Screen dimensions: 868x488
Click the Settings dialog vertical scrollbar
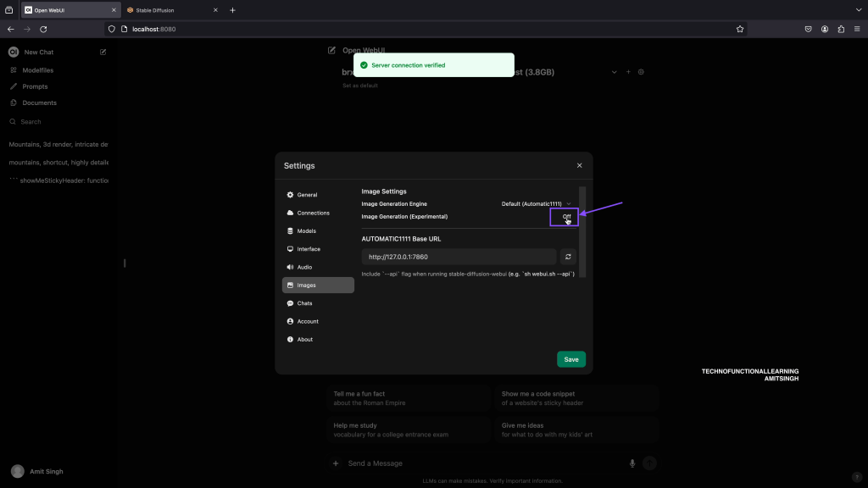582,229
